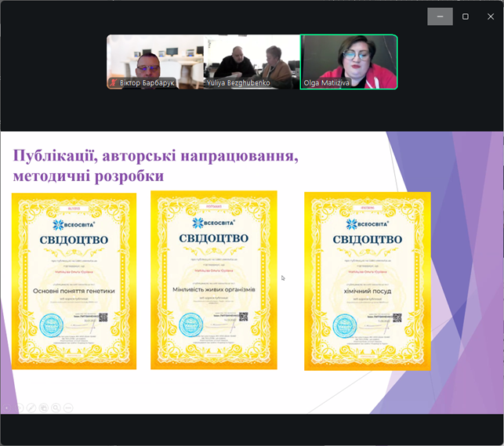Screen dimensions: 504x446
Task: Click the slide title 'Публікації, авторські напрацювання'
Action: (x=155, y=156)
